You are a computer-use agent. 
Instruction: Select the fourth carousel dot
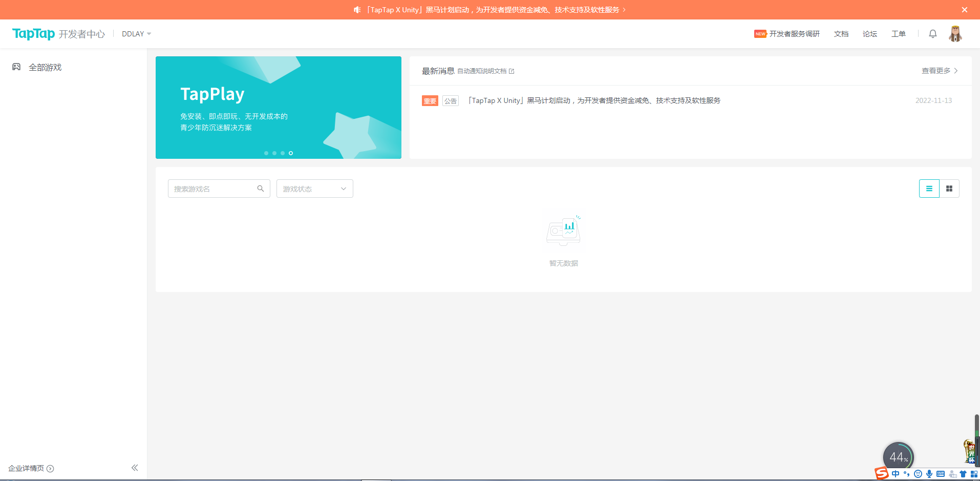291,153
